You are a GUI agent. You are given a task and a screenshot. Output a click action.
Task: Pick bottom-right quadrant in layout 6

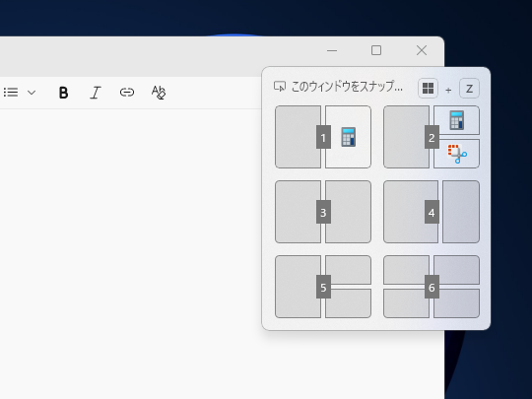coord(457,303)
